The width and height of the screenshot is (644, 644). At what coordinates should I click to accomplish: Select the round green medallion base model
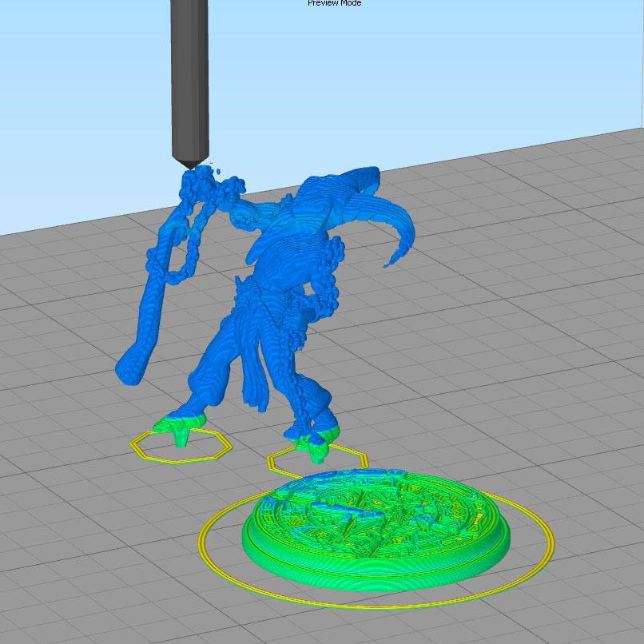pyautogui.click(x=376, y=531)
